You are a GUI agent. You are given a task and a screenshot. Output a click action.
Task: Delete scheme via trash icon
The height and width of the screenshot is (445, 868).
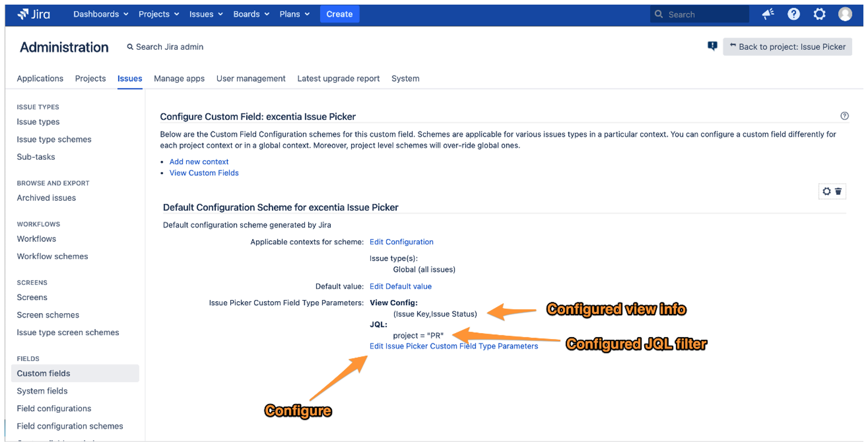point(838,191)
